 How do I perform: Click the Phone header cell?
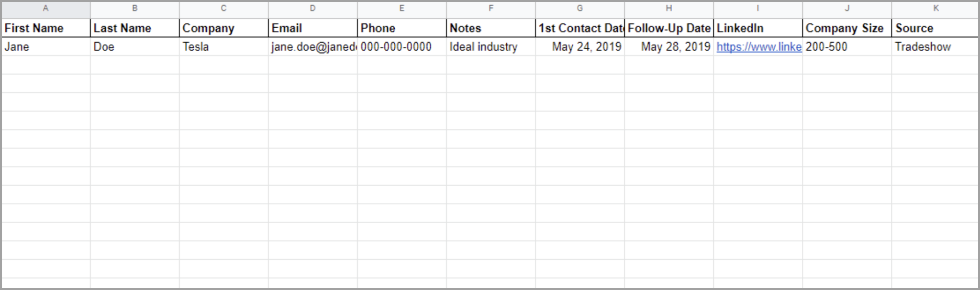click(x=401, y=28)
